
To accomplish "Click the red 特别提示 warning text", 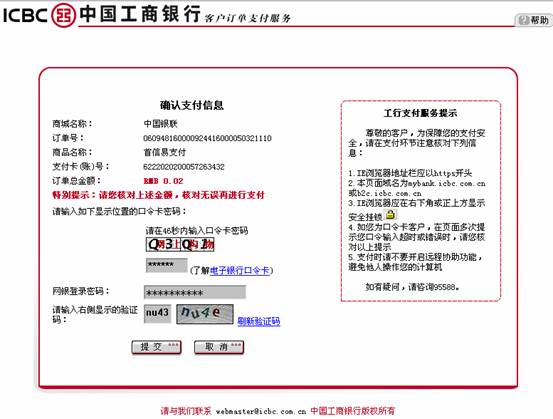I will pyautogui.click(x=158, y=195).
